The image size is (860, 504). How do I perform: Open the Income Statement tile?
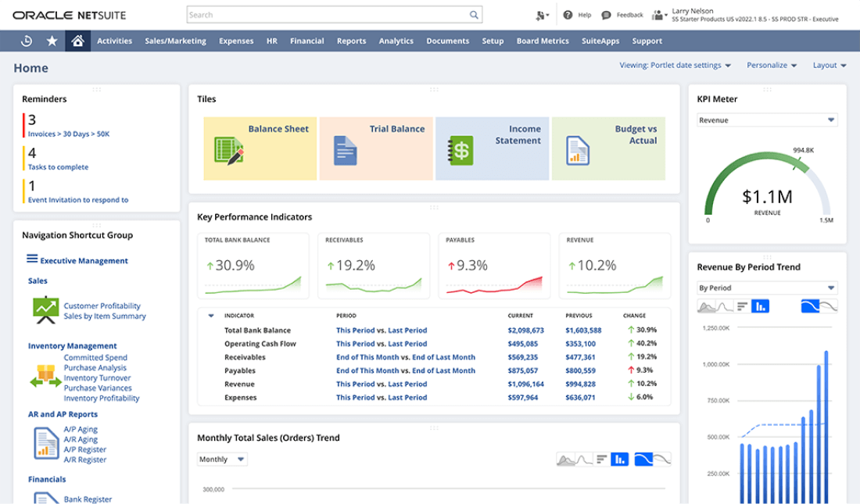pos(493,148)
